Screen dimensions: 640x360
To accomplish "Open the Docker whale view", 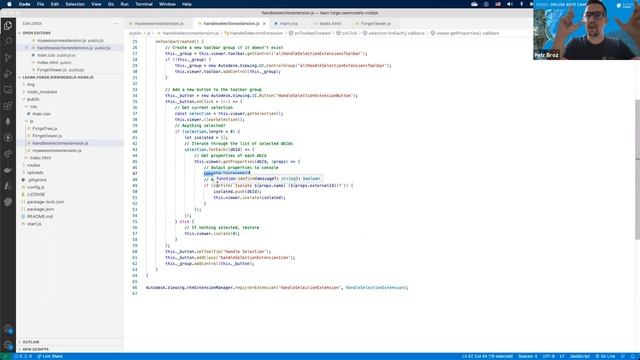I will (x=8, y=170).
